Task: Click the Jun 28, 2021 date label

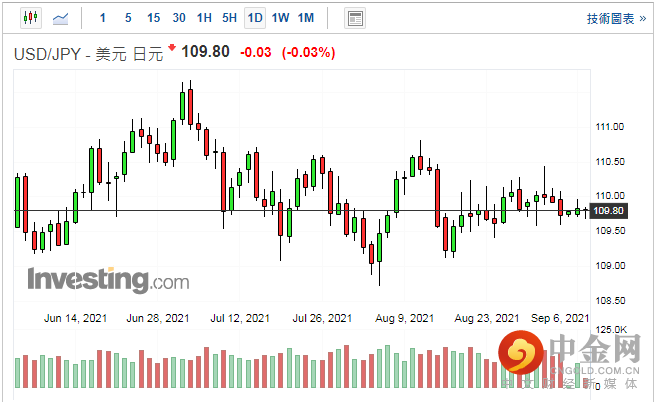Action: (x=159, y=318)
